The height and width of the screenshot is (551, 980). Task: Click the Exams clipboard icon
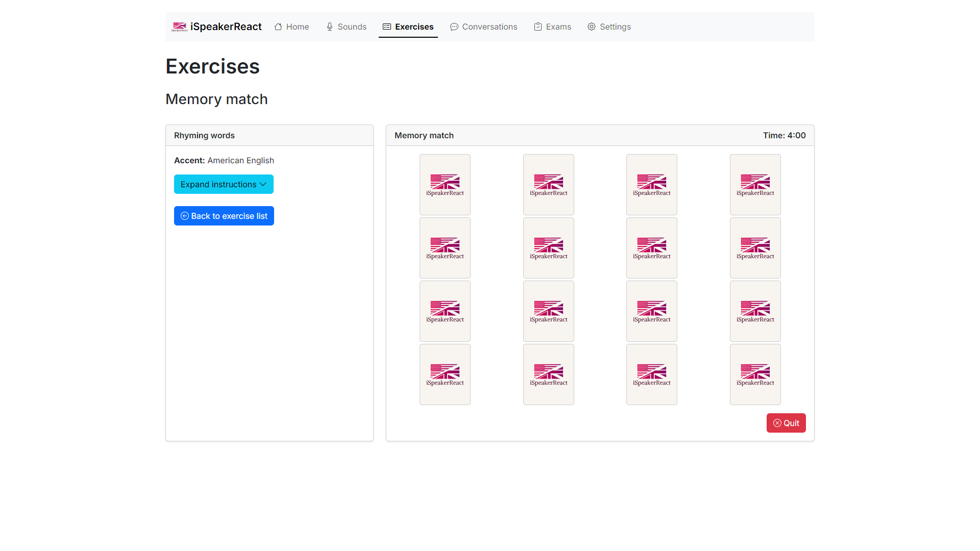pos(538,27)
